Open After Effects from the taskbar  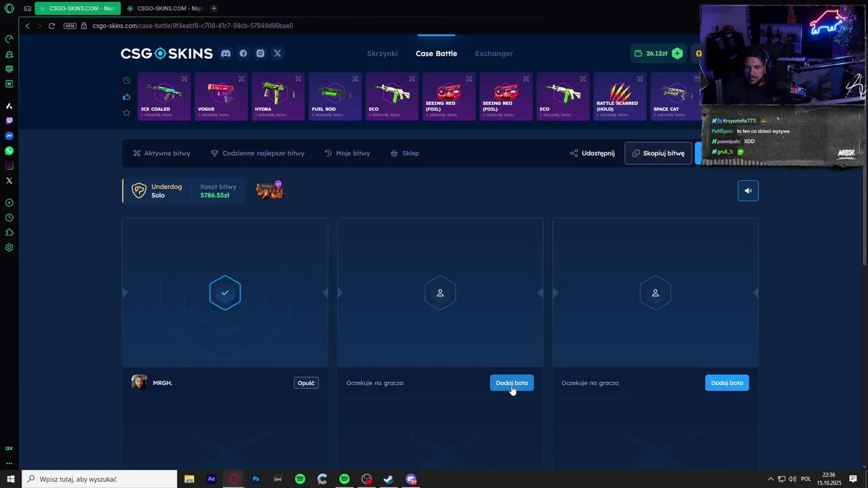pyautogui.click(x=212, y=479)
